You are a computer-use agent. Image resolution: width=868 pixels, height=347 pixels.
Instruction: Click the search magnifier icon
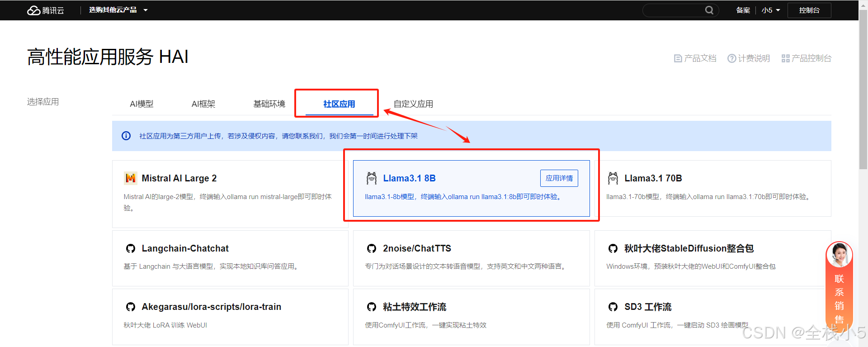tap(709, 10)
